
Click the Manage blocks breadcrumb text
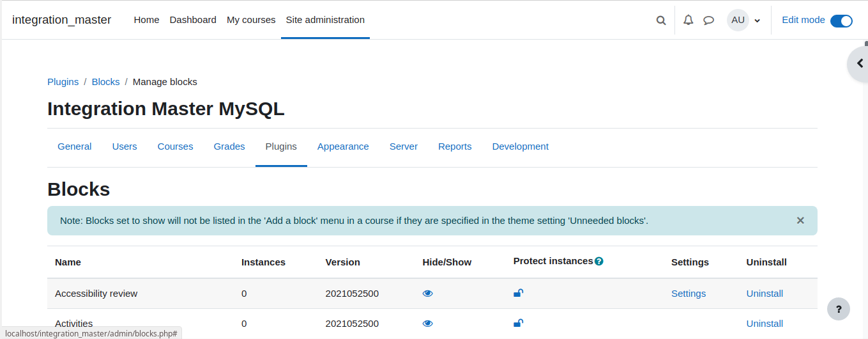165,82
